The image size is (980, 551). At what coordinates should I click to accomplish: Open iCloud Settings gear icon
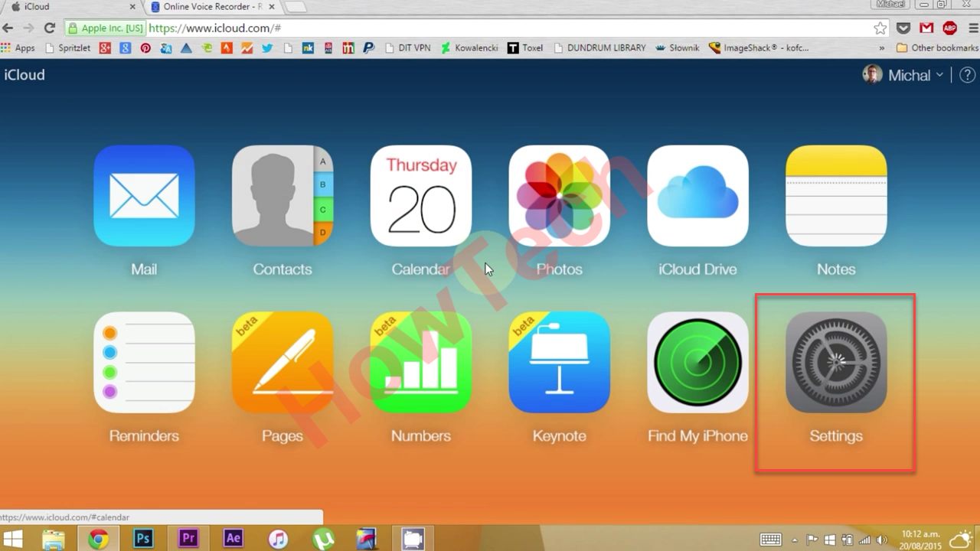836,362
